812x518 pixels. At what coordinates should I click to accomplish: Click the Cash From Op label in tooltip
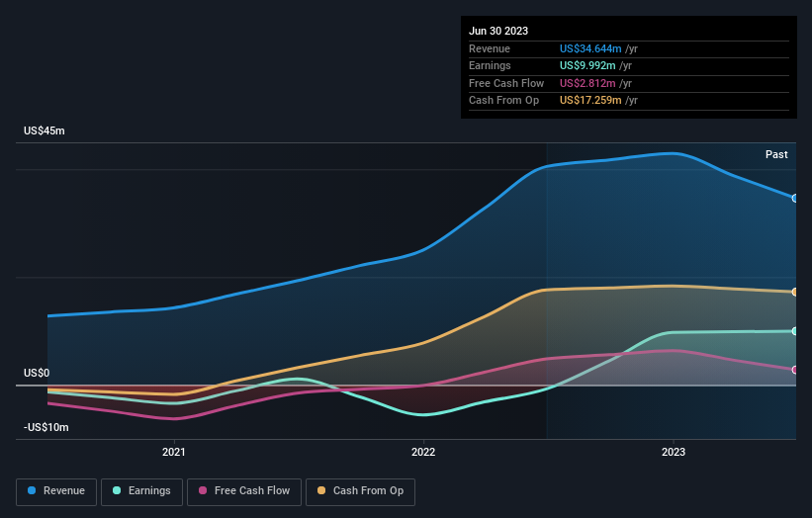(503, 101)
